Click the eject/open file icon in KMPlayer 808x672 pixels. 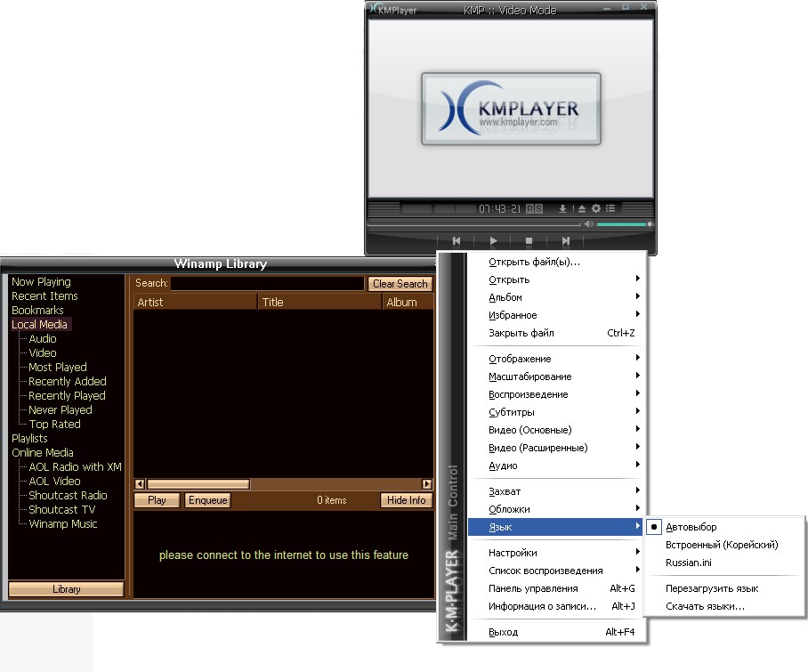click(582, 208)
